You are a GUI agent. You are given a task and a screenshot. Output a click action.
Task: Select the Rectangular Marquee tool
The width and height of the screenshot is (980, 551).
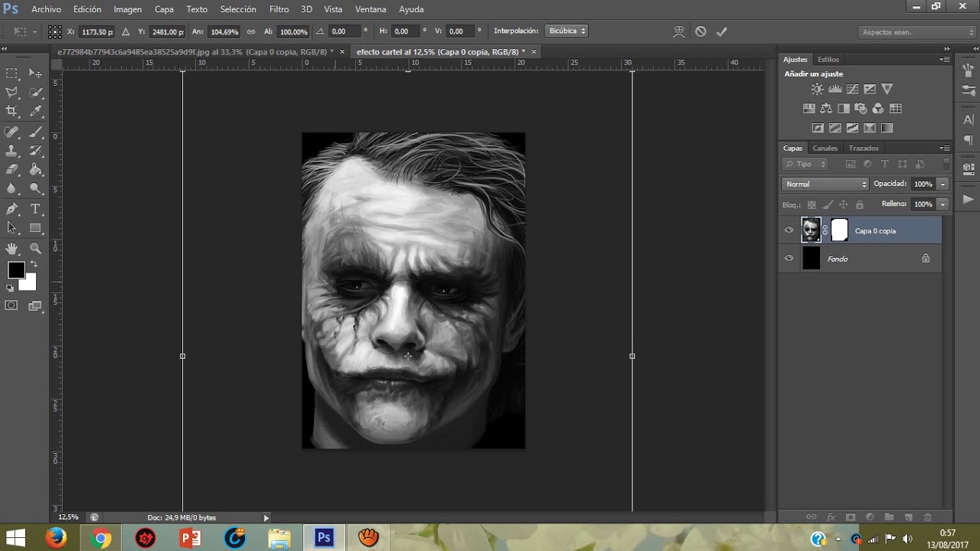point(11,73)
